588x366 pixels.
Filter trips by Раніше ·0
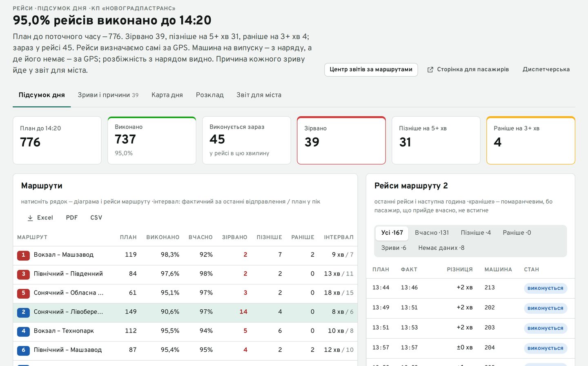tap(517, 233)
